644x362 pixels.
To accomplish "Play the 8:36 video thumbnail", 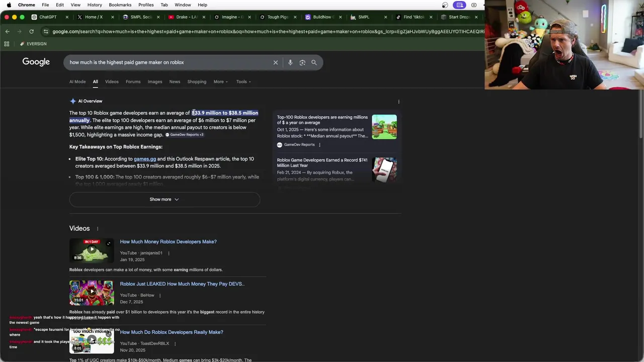I will click(x=92, y=250).
